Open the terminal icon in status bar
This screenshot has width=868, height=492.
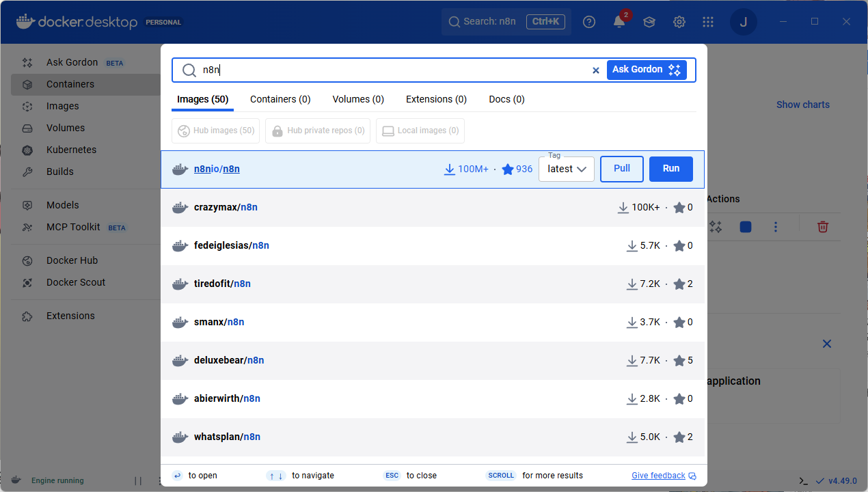click(x=804, y=481)
